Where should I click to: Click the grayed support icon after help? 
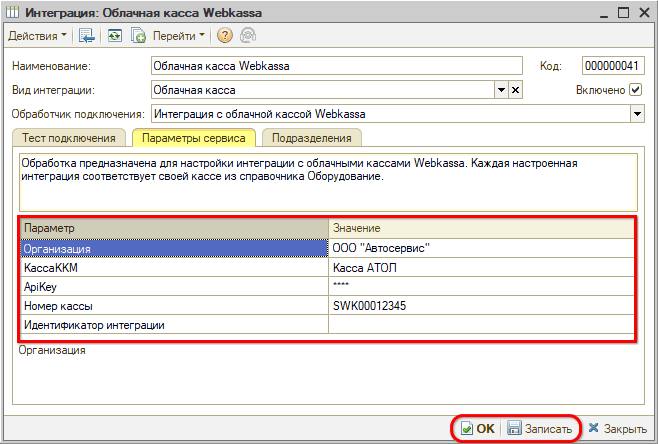tap(245, 35)
